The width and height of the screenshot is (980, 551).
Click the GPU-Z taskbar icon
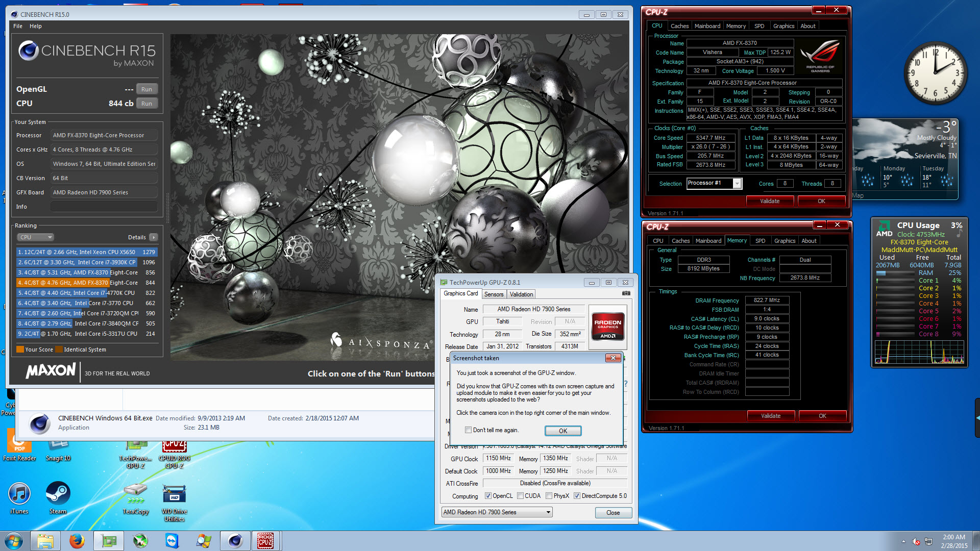(109, 541)
